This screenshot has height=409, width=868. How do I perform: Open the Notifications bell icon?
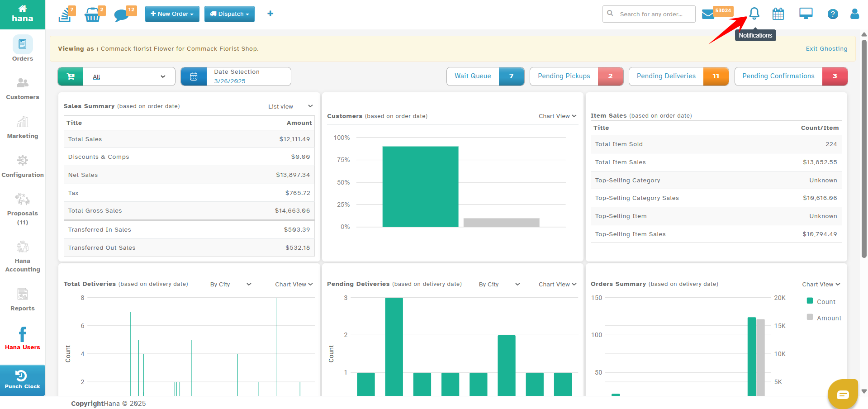(754, 14)
